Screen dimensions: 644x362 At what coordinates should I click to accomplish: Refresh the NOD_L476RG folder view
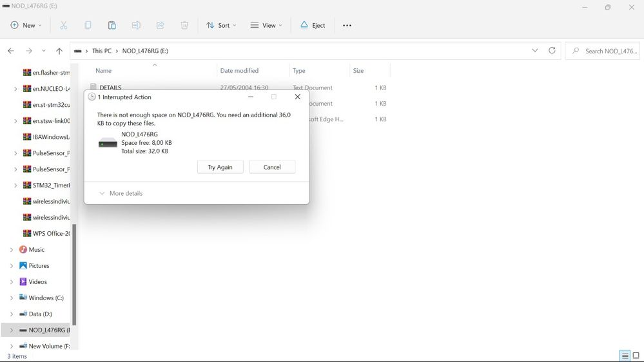coord(552,50)
